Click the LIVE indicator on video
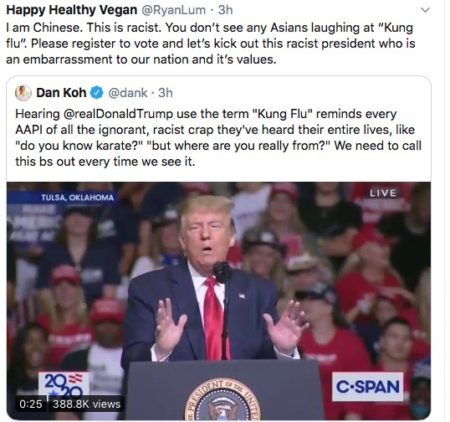 [x=383, y=193]
